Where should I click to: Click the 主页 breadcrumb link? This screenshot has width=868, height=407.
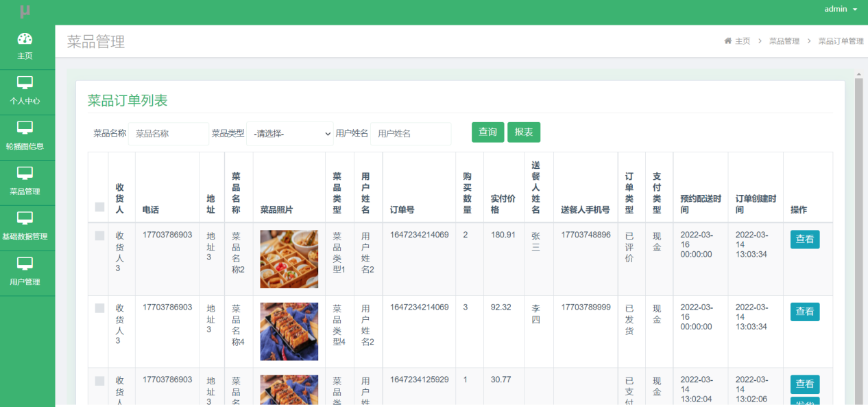743,41
